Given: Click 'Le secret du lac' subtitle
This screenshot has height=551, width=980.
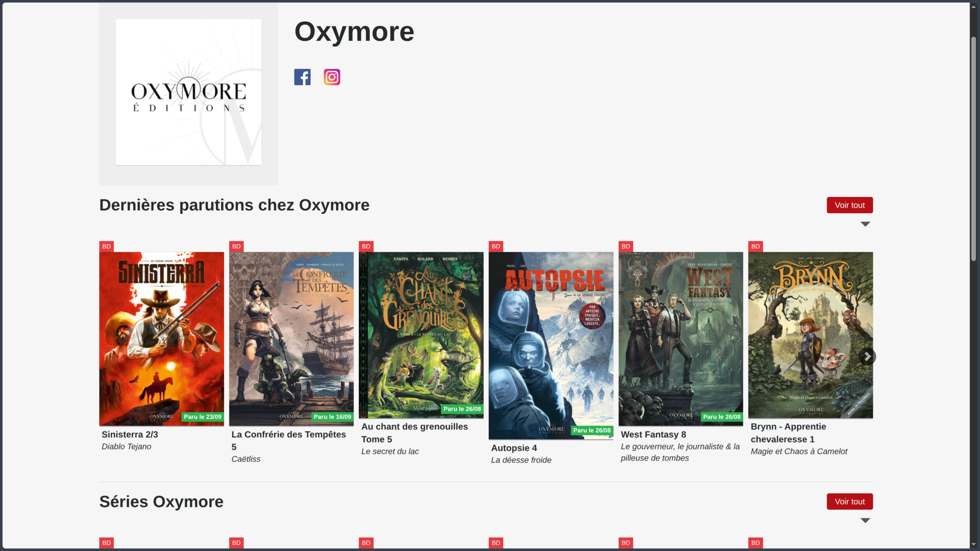Looking at the screenshot, I should click(390, 452).
